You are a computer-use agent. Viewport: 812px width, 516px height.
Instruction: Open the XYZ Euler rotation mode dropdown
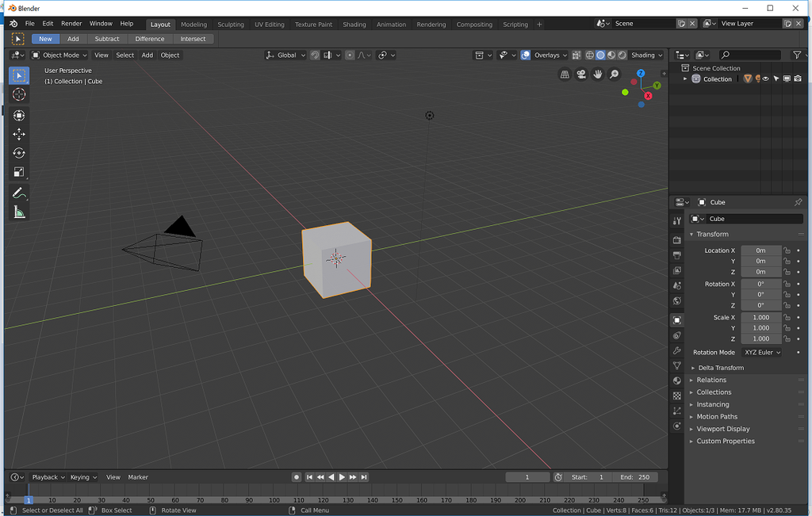(x=762, y=353)
